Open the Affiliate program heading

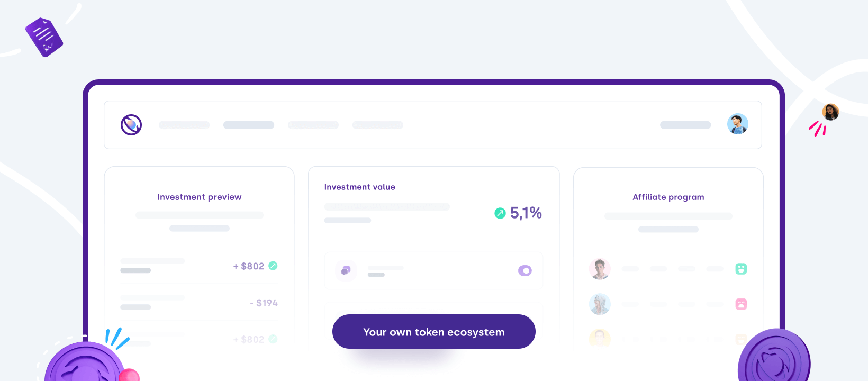pos(668,197)
